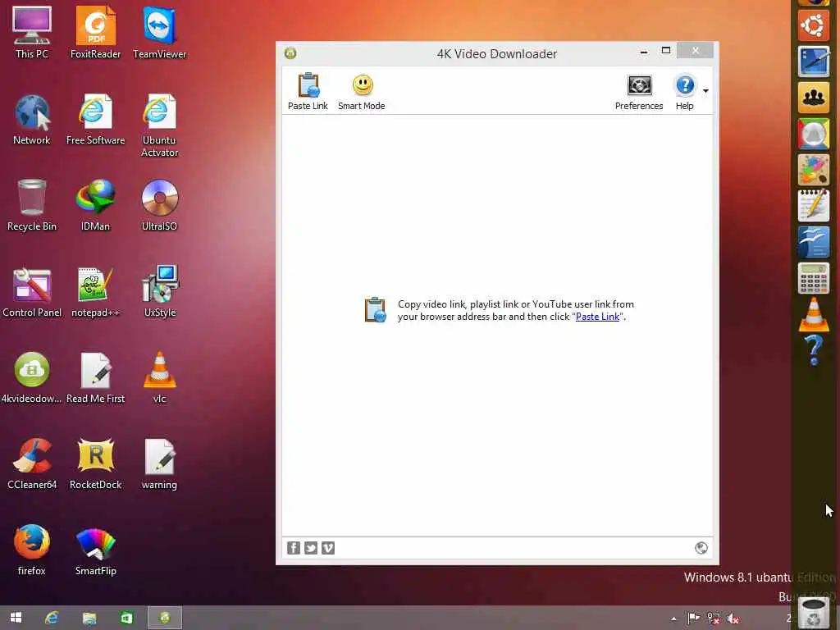The width and height of the screenshot is (840, 630).
Task: Select the warning file on desktop
Action: click(x=160, y=464)
